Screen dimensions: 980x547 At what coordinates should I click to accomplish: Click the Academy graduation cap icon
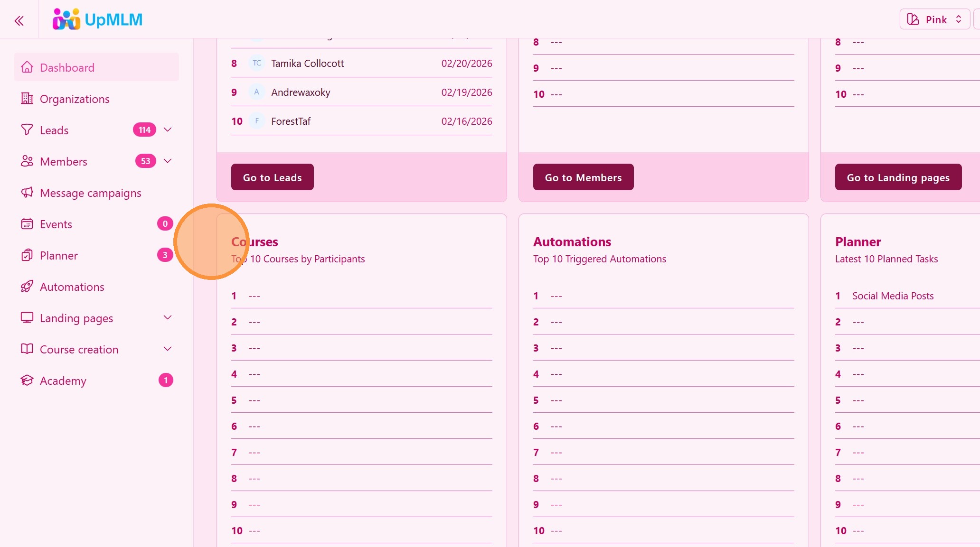click(27, 380)
